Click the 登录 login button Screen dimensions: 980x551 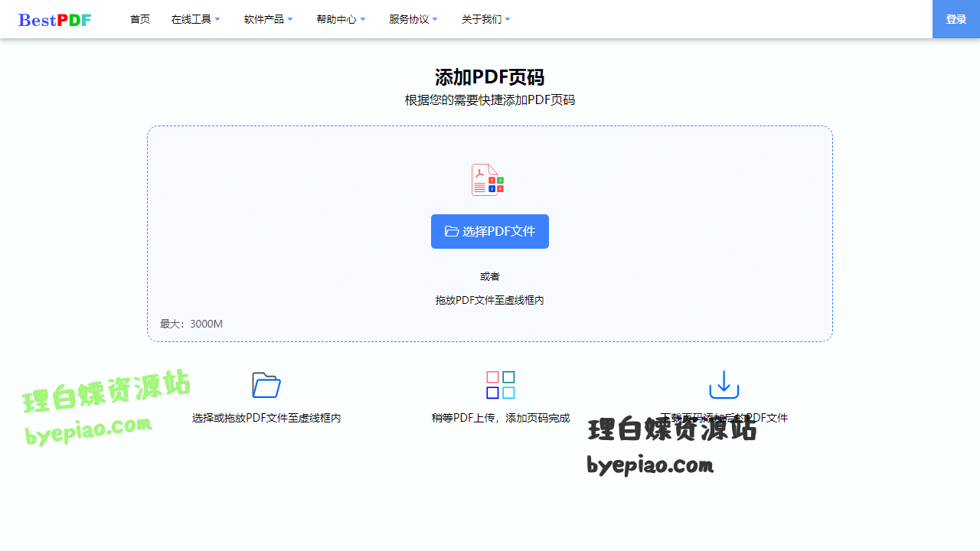[956, 19]
